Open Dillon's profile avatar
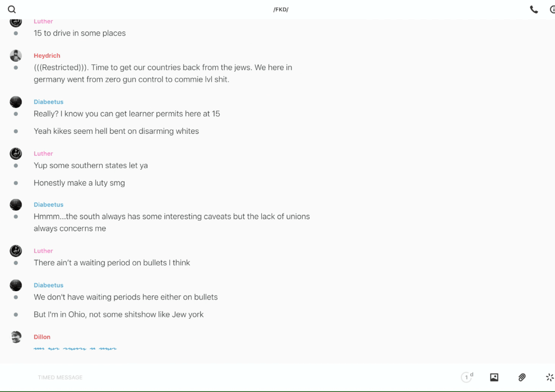The width and height of the screenshot is (555, 392). tap(16, 337)
